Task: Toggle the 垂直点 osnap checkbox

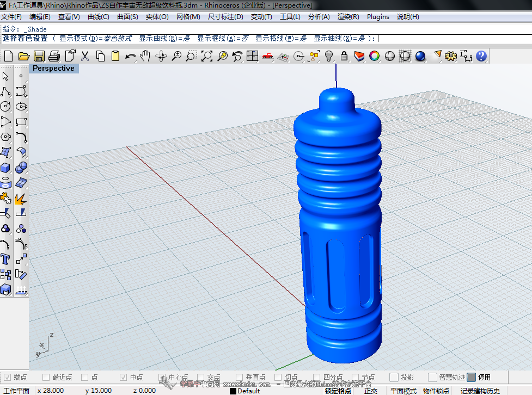Action: (239, 377)
